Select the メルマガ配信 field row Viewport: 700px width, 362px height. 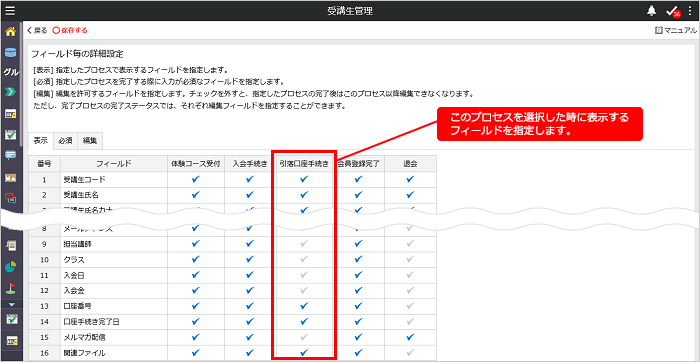pos(232,337)
